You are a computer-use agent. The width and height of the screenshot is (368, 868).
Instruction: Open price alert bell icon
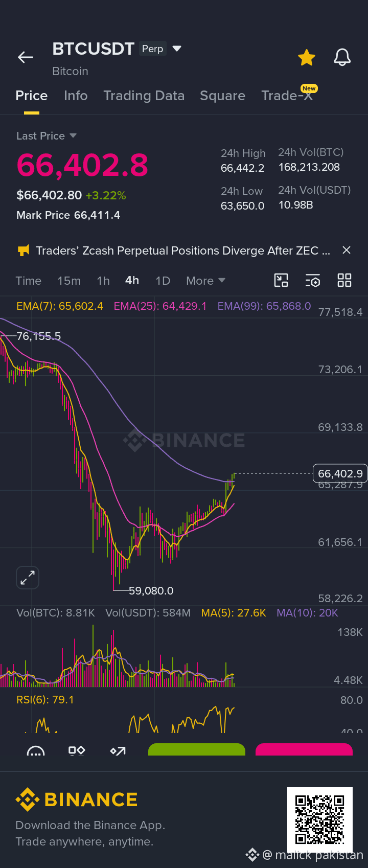[342, 57]
